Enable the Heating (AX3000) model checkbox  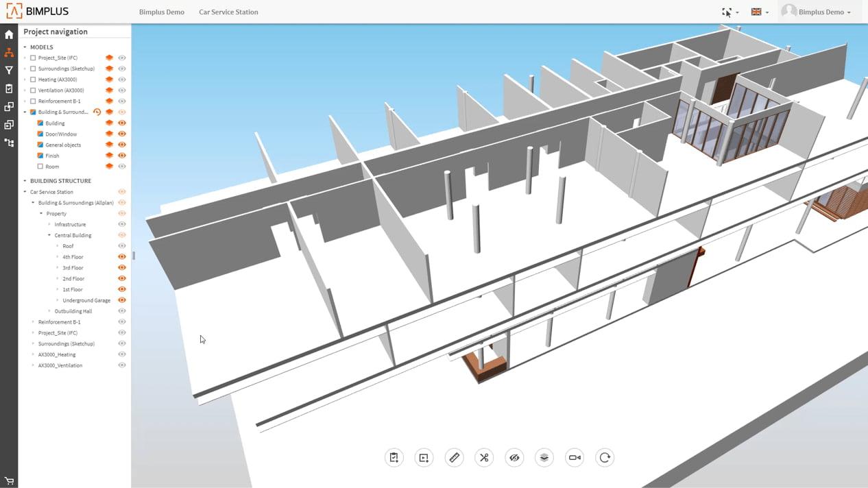33,80
